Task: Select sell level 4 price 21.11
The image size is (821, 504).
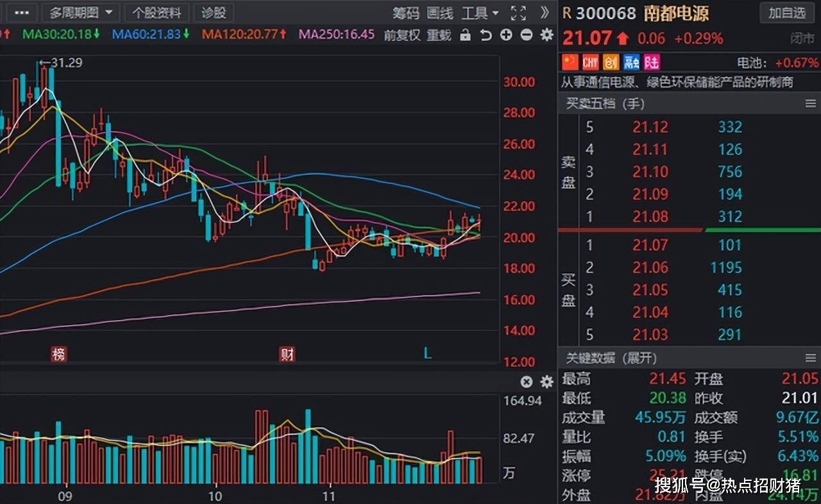Action: click(650, 149)
